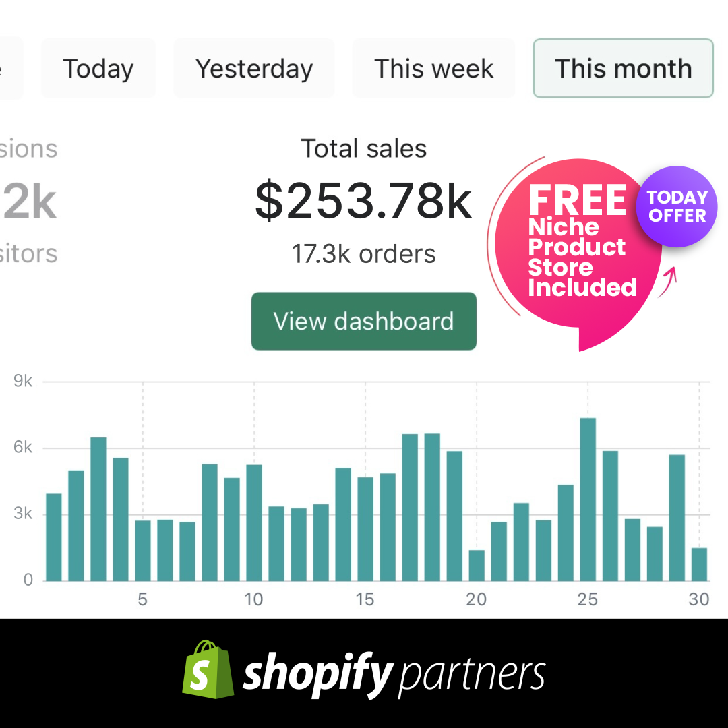Screen dimensions: 728x728
Task: Click the shortest bar at day 20
Action: tap(477, 566)
